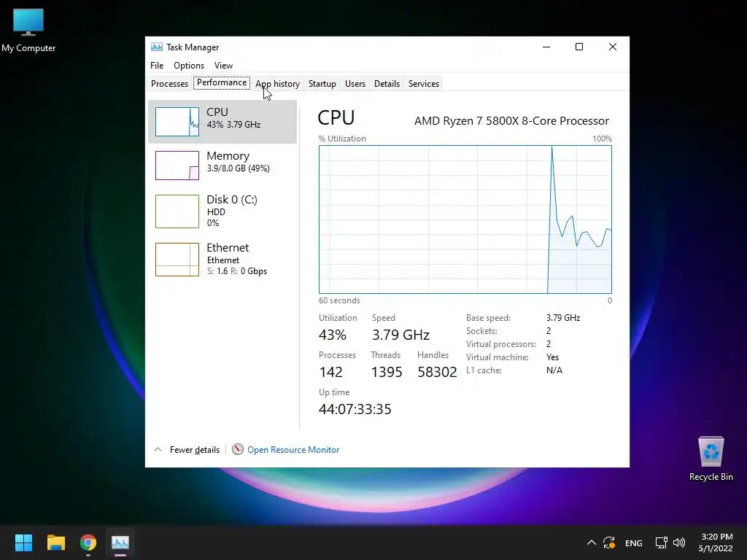Open the ENG language indicator
Screen dimensions: 747x560
634,542
